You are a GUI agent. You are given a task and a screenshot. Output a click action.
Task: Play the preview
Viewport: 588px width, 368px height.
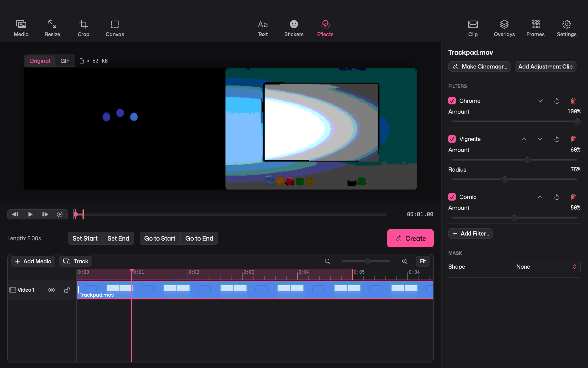30,214
